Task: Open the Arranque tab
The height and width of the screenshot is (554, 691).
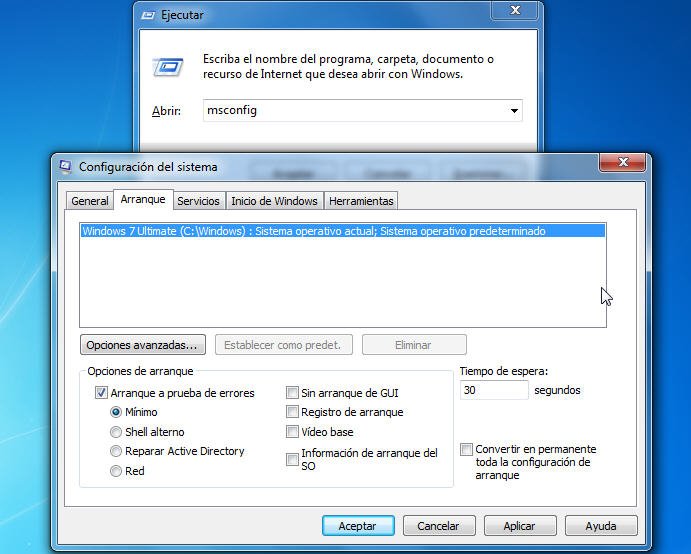Action: click(x=143, y=199)
